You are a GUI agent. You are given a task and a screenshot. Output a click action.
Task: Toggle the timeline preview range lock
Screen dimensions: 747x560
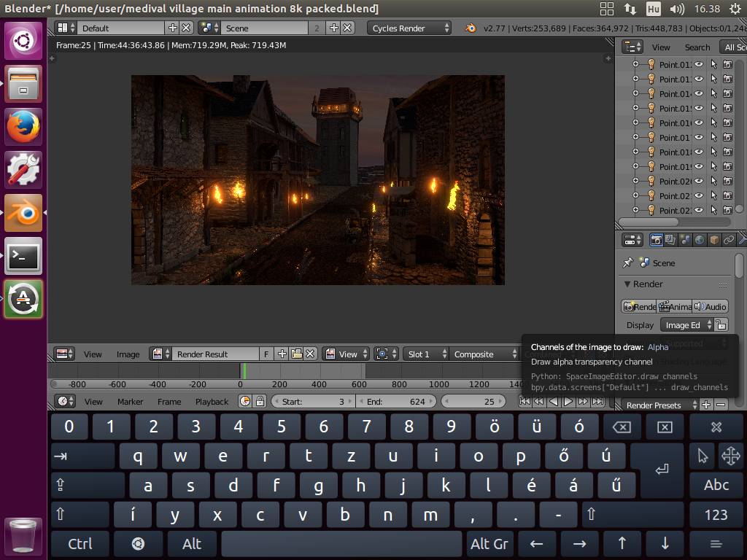point(260,402)
